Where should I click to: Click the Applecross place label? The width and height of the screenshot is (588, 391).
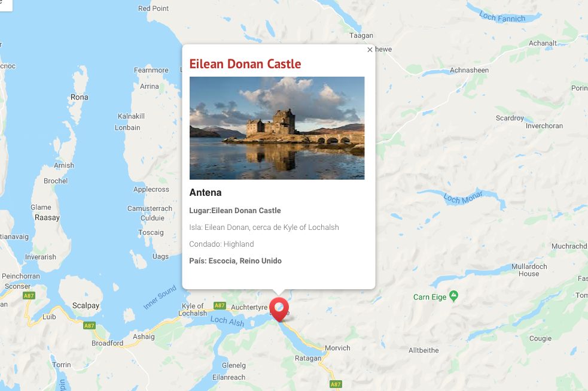pos(151,189)
